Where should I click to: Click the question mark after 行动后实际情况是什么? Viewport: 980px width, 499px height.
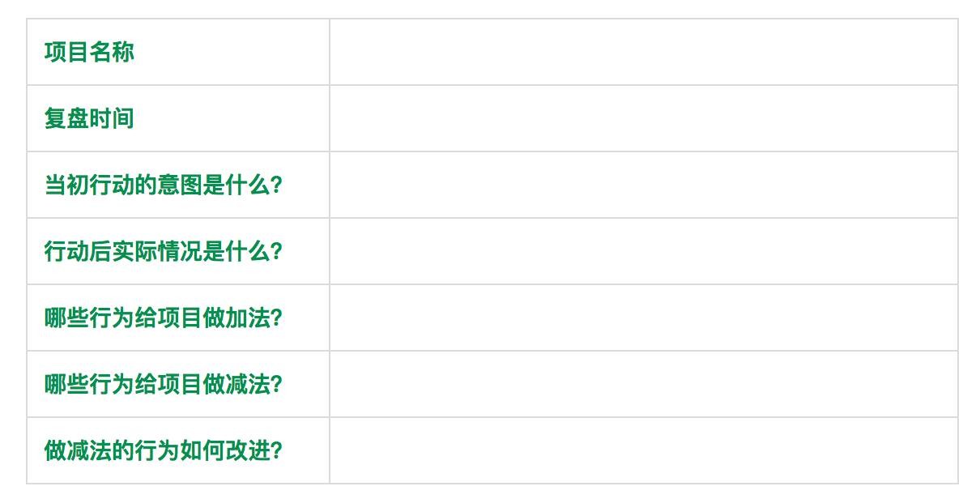click(x=276, y=251)
